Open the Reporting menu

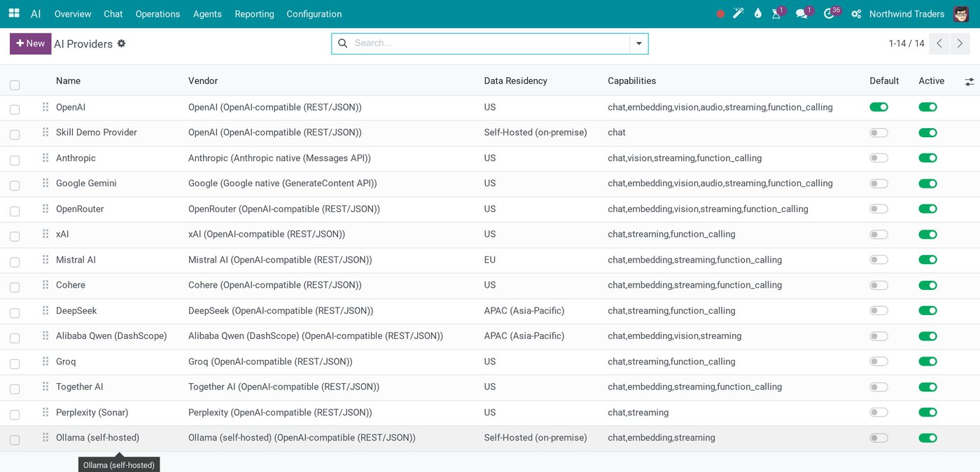(254, 14)
